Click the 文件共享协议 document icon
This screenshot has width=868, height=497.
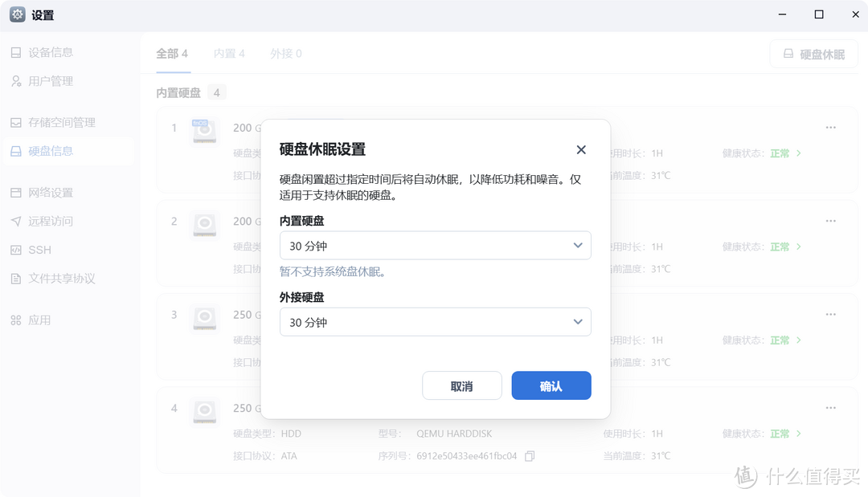[16, 279]
